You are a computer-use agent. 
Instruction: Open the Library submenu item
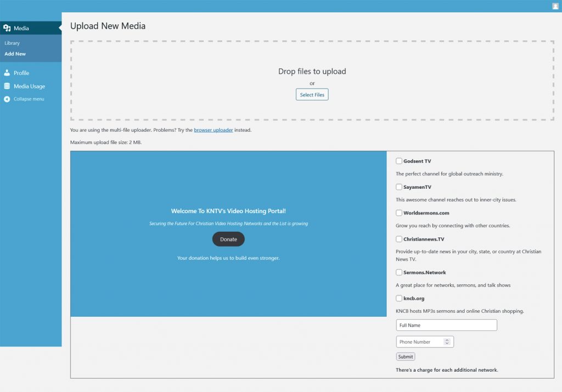click(12, 43)
